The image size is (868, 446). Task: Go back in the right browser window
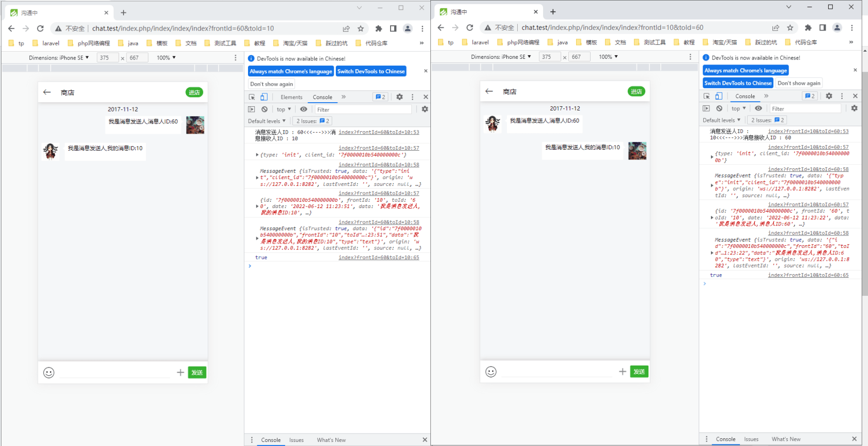(x=441, y=27)
